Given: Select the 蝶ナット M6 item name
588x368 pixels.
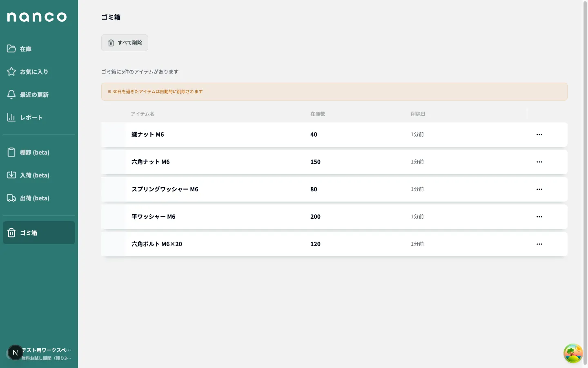Looking at the screenshot, I should pos(148,135).
